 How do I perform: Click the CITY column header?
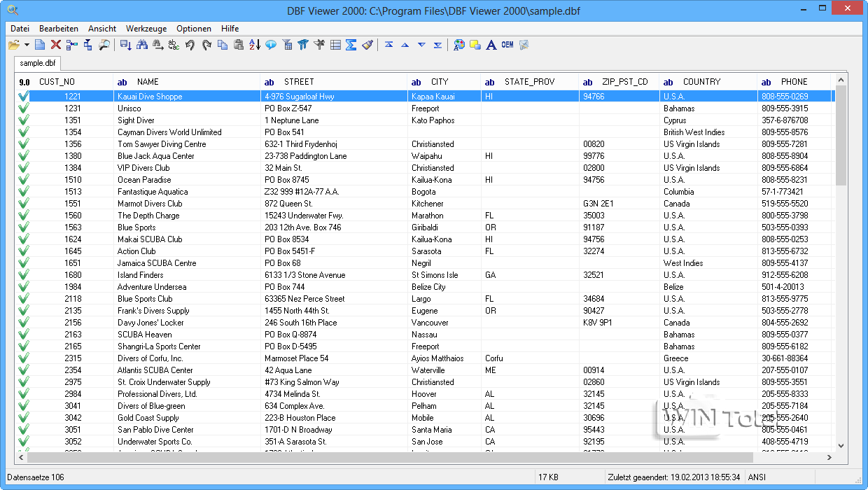point(440,82)
